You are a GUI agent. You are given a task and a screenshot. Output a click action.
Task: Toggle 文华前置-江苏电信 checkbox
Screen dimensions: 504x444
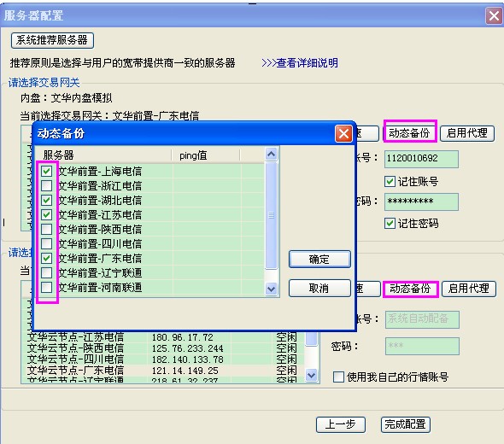[47, 214]
